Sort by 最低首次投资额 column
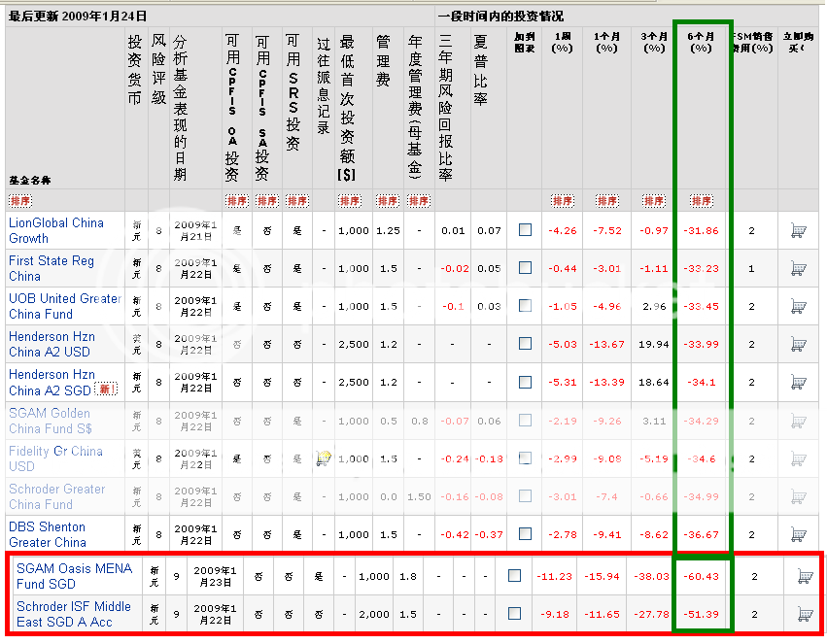 351,201
